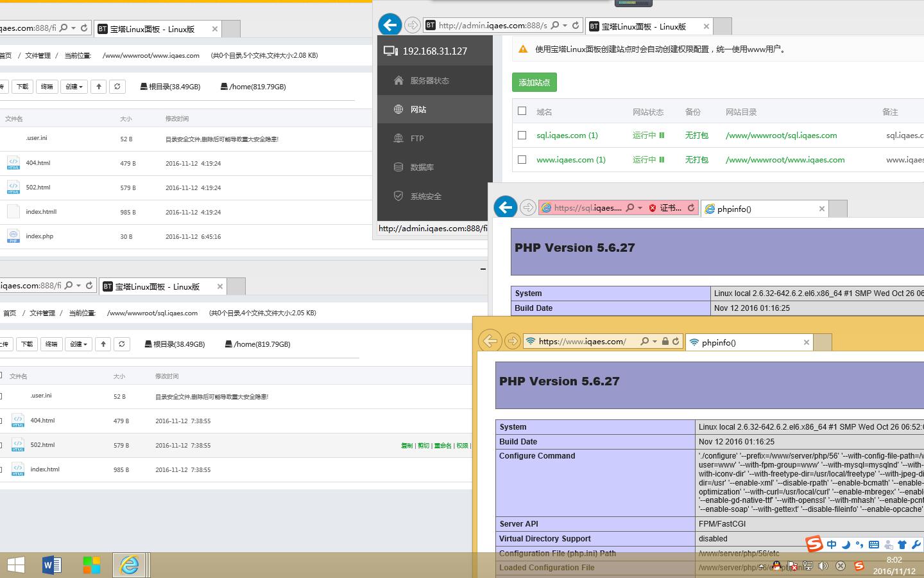This screenshot has height=578, width=924.
Task: Go back in the sql.iqaes.com phpinfo window
Action: tap(505, 207)
